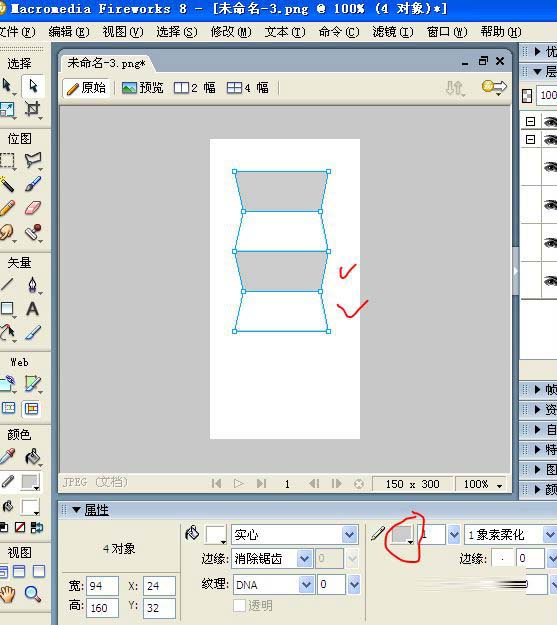Pick the Eraser tool
This screenshot has width=557, height=625.
pos(32,208)
